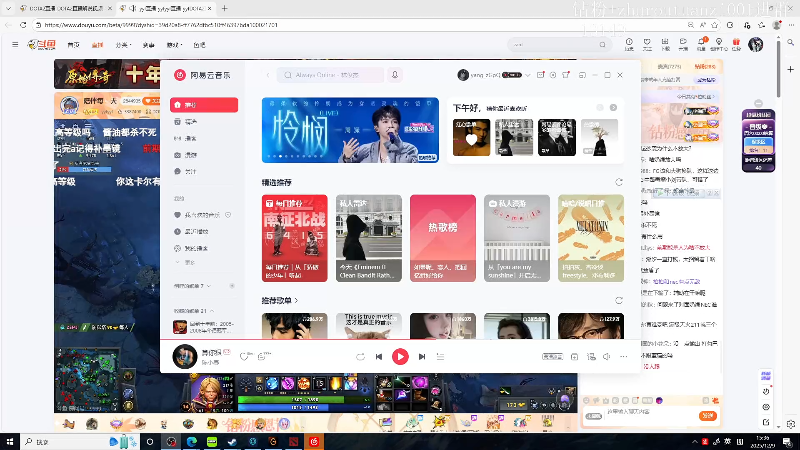
Task: Toggle heartbeat mode beside 我喜欢的音乐
Action: tap(228, 215)
